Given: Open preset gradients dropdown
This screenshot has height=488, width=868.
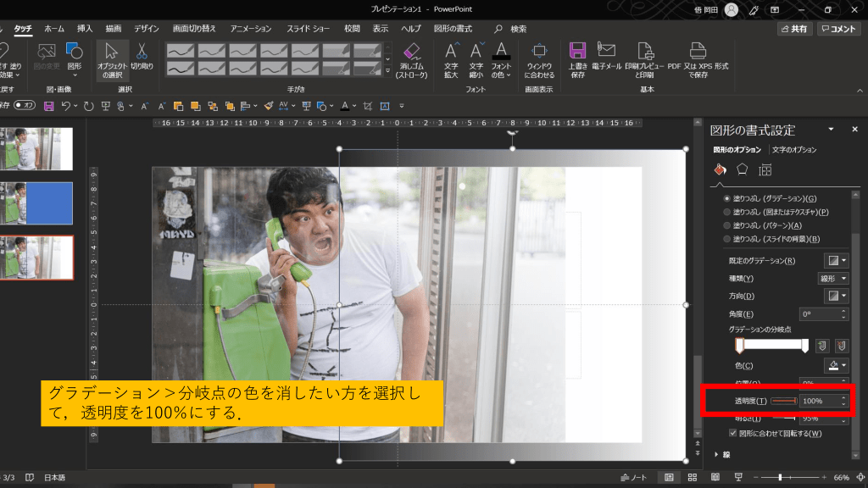Looking at the screenshot, I should 836,260.
